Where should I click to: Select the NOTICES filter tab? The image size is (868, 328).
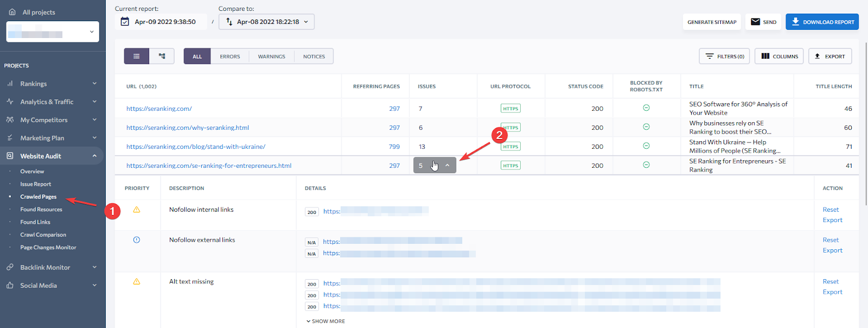coord(314,56)
